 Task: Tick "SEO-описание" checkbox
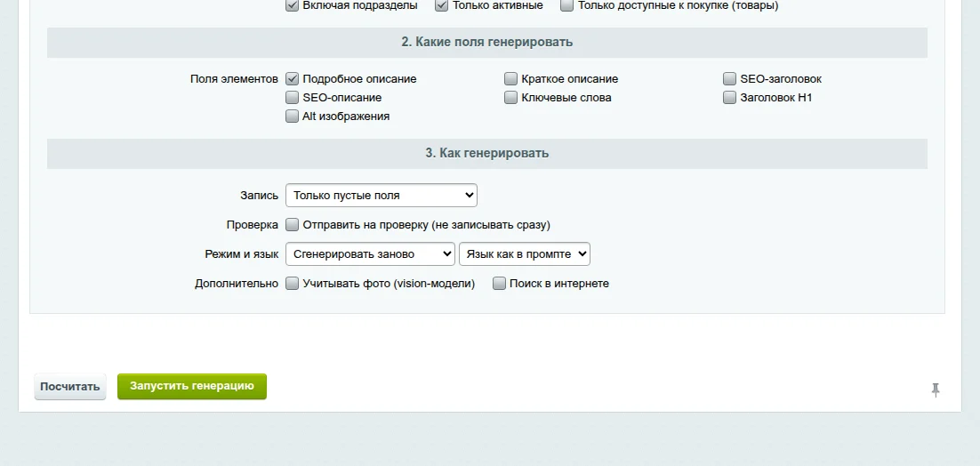click(292, 98)
